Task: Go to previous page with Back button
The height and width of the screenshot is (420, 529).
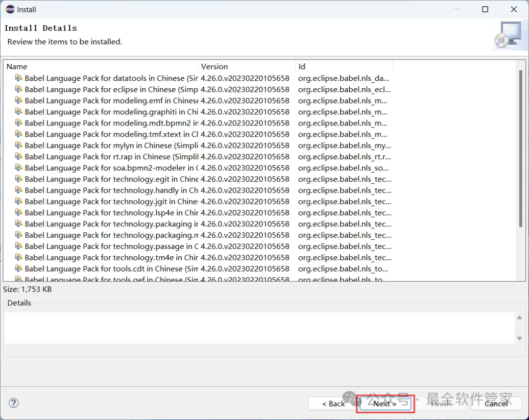Action: (x=334, y=403)
